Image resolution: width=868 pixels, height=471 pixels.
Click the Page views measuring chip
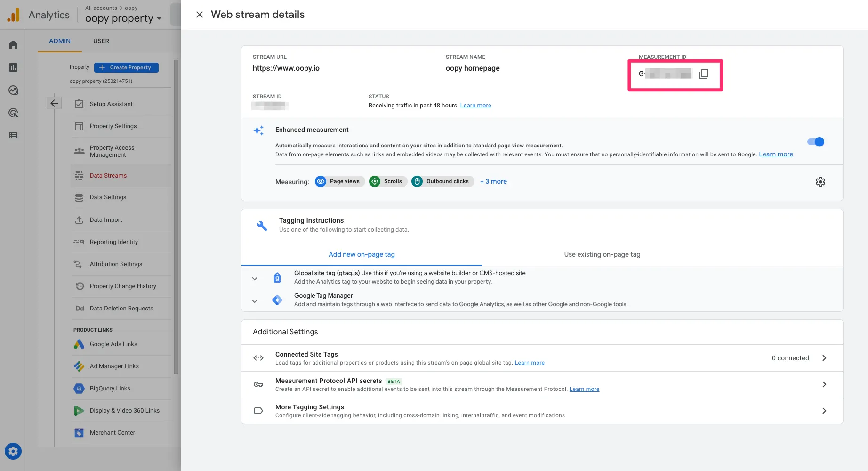coord(339,181)
